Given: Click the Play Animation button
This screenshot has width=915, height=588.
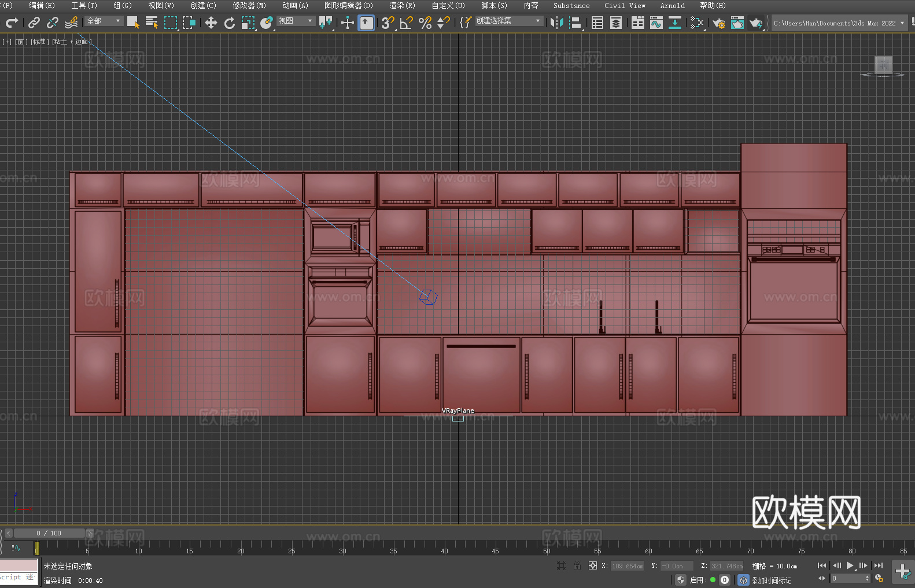Looking at the screenshot, I should pyautogui.click(x=850, y=565).
